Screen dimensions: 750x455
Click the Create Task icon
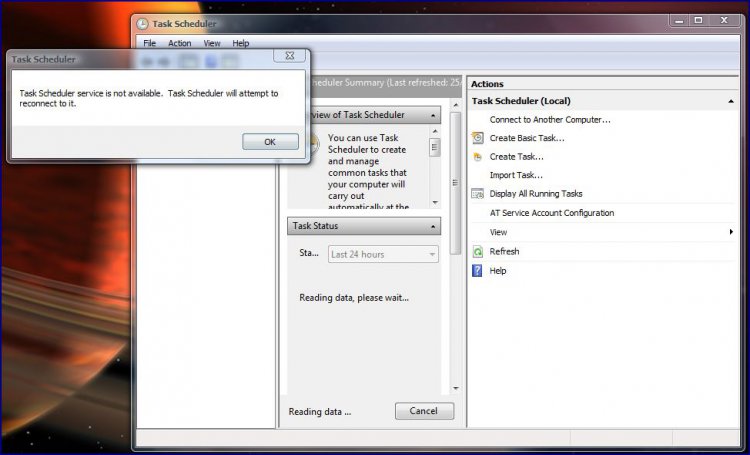tap(477, 156)
